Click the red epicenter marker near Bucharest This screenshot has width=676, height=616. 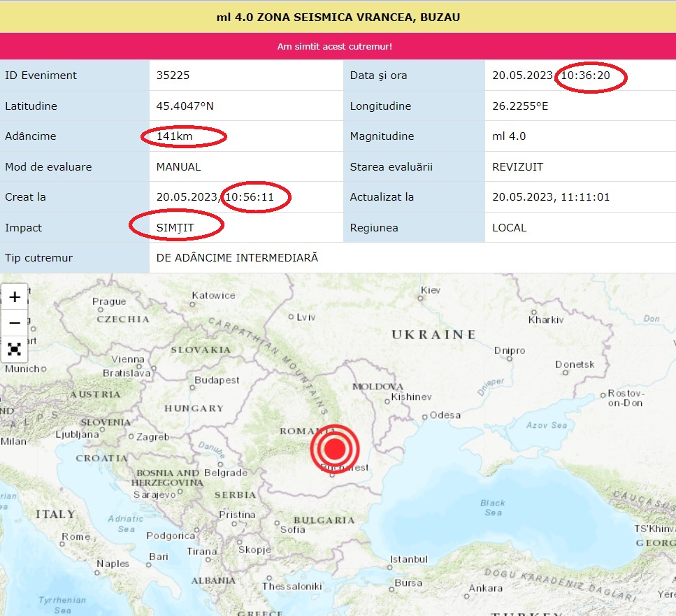(x=335, y=447)
